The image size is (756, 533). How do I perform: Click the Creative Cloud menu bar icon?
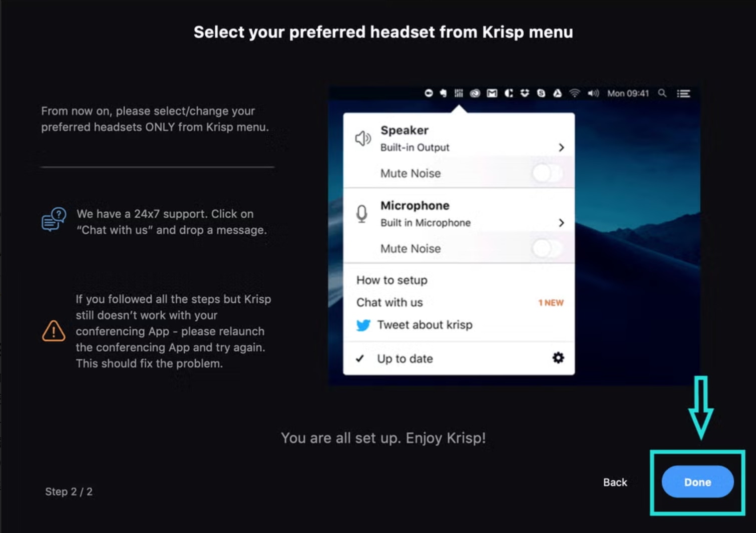click(475, 93)
